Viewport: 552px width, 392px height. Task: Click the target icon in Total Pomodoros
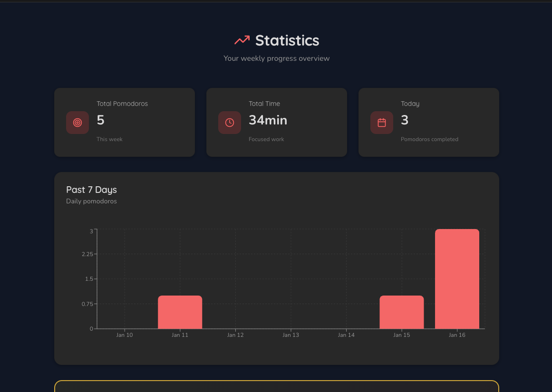[77, 123]
